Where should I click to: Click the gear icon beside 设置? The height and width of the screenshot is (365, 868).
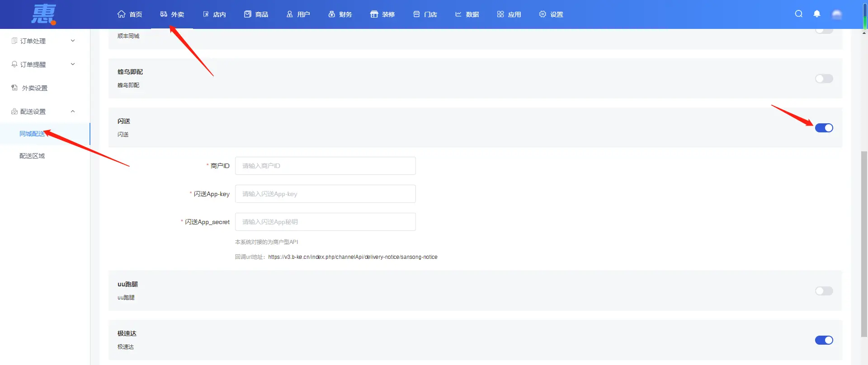point(542,14)
